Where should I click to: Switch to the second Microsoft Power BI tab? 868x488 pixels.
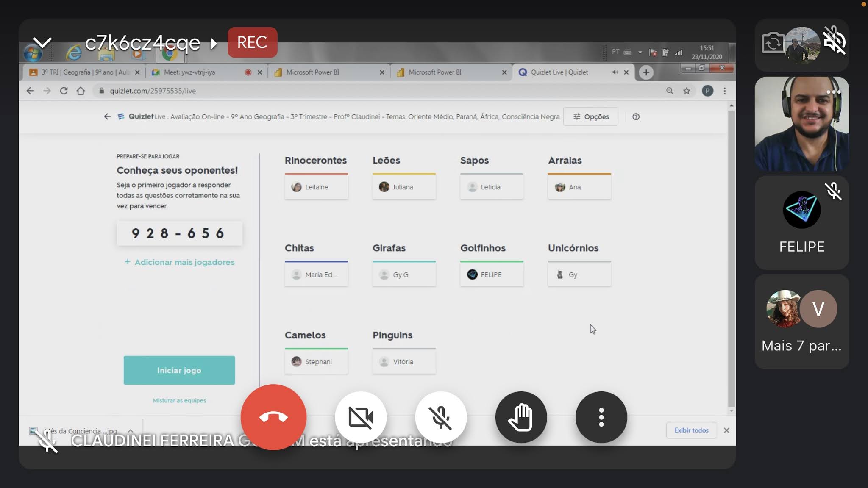[451, 72]
